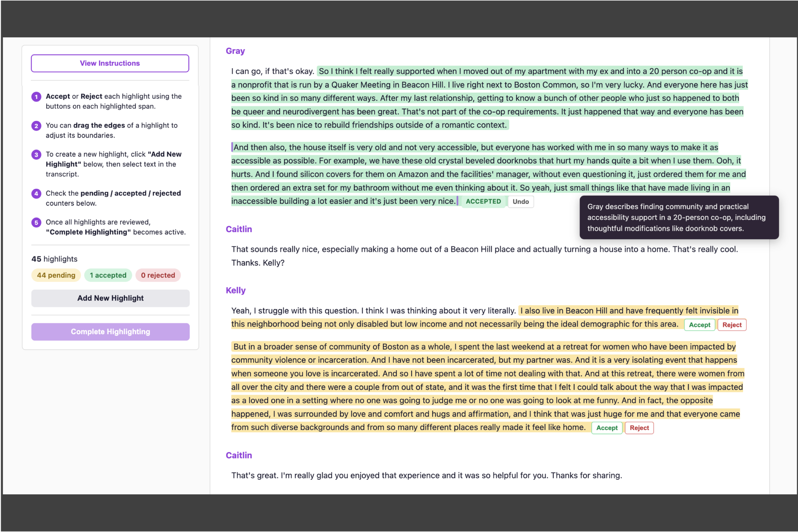Click the Kelly speaker name heading

tap(235, 290)
